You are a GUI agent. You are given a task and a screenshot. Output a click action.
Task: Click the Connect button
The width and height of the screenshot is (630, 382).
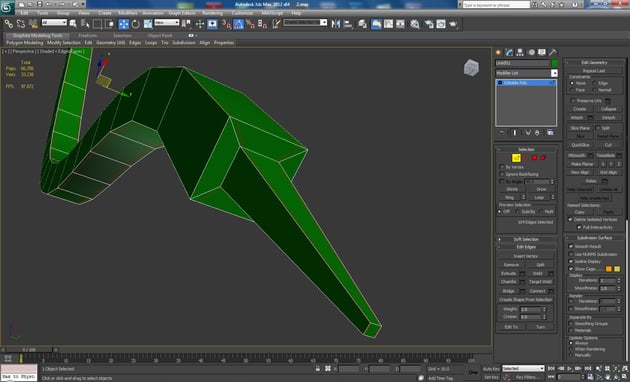[537, 291]
